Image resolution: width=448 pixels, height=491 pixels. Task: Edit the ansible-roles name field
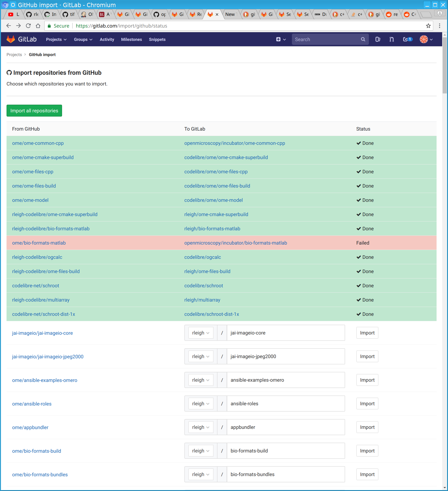point(286,404)
